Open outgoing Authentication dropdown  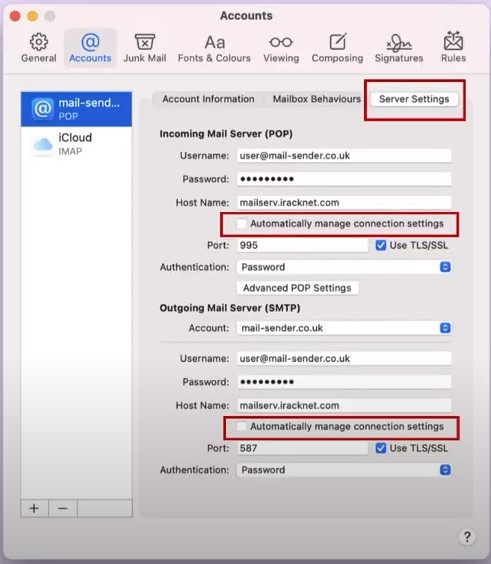click(344, 470)
